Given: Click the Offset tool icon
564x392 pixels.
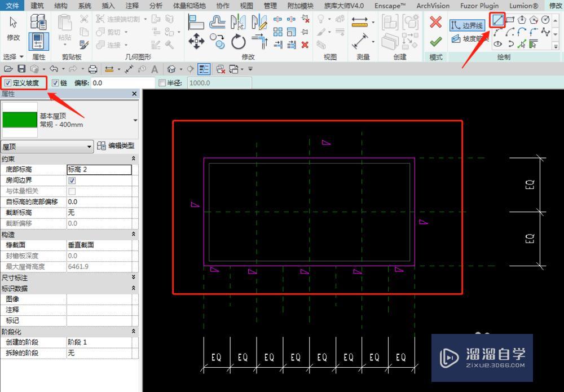Looking at the screenshot, I should (x=217, y=22).
